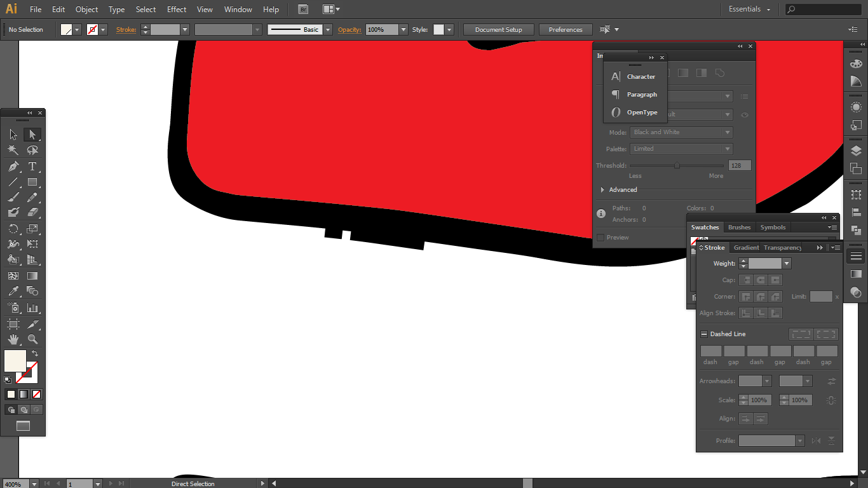Swap fill and stroke colors arrow
The height and width of the screenshot is (488, 868).
click(35, 353)
